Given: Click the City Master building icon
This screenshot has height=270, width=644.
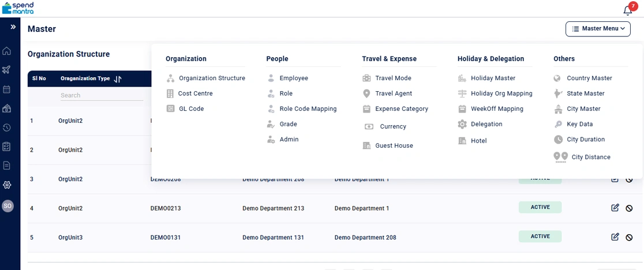Looking at the screenshot, I should [558, 108].
